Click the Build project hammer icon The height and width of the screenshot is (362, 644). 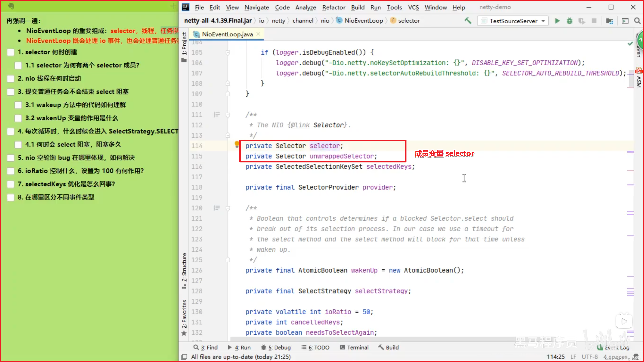tap(468, 21)
